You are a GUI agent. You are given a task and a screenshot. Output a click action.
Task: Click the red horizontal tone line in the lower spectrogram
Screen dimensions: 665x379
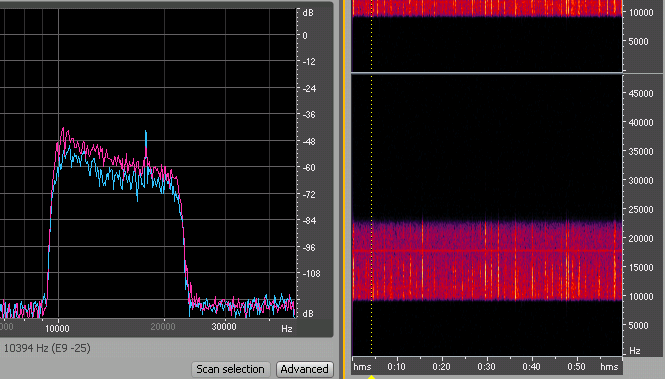(487, 251)
